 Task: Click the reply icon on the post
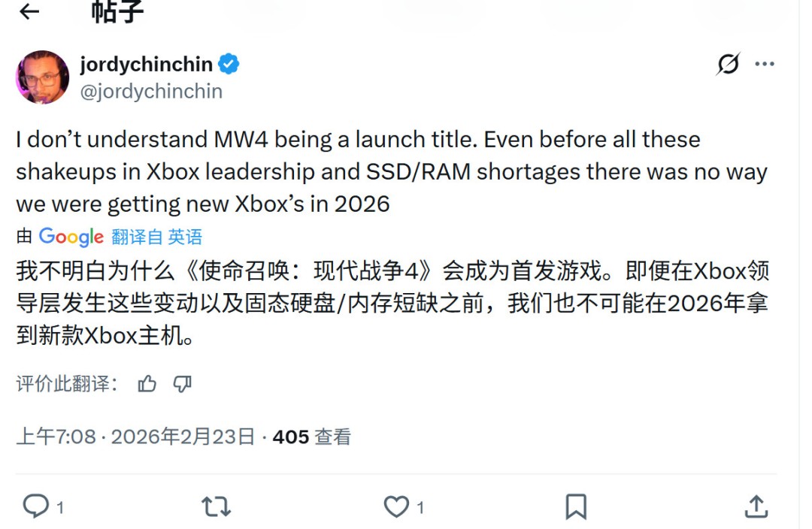tap(38, 507)
